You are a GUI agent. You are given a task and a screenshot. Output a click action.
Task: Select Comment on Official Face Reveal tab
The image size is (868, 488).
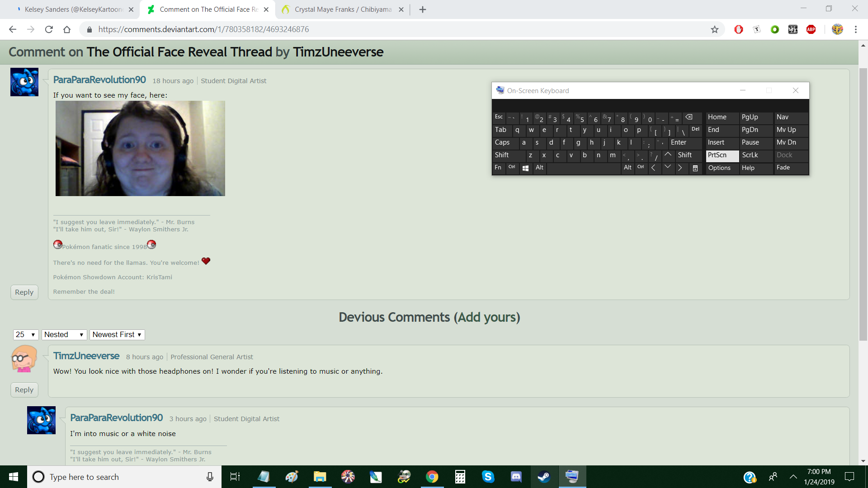[208, 9]
